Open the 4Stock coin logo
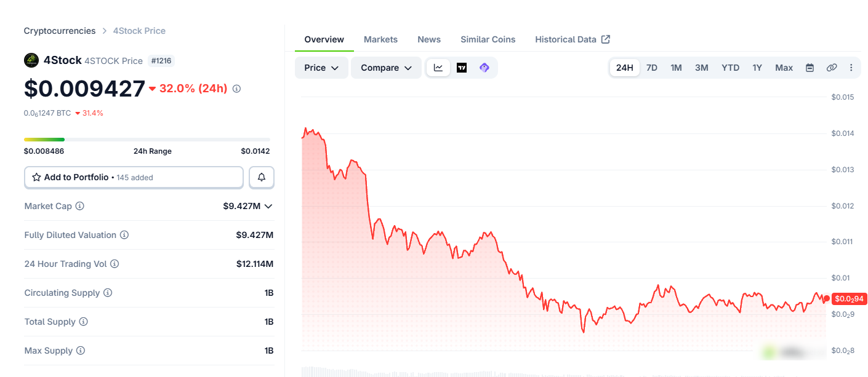This screenshot has width=868, height=377. 31,60
